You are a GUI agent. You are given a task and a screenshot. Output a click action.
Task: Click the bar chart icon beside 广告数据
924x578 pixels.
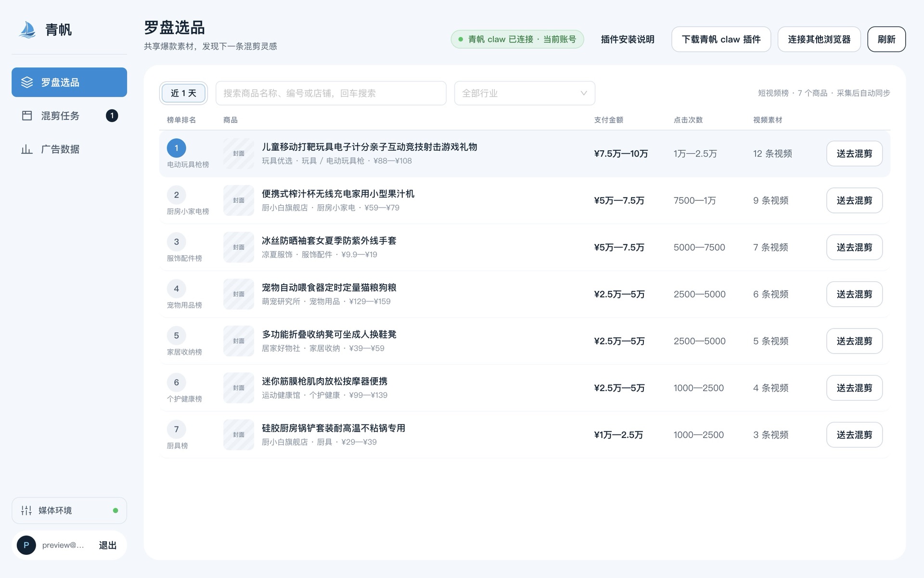tap(27, 149)
